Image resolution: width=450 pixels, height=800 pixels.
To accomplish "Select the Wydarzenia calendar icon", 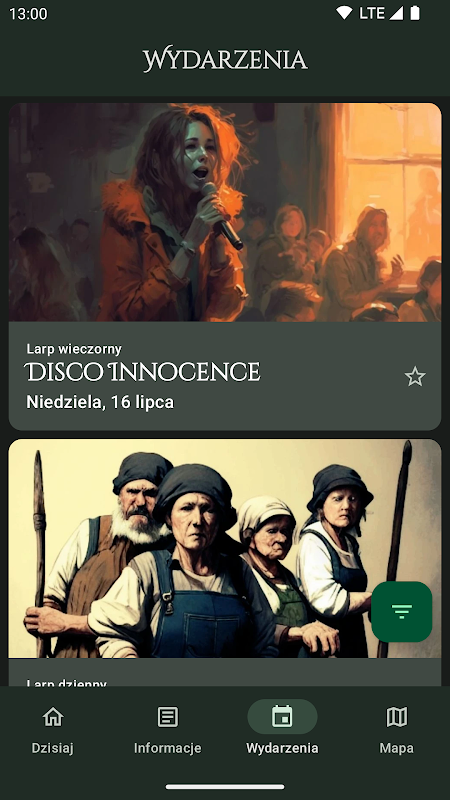I will coord(282,716).
